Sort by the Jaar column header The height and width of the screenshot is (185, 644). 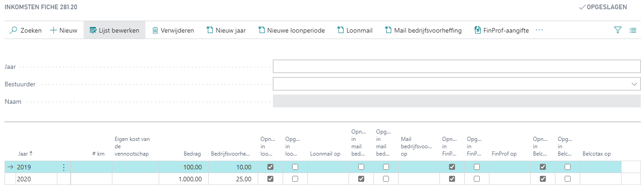pyautogui.click(x=25, y=154)
